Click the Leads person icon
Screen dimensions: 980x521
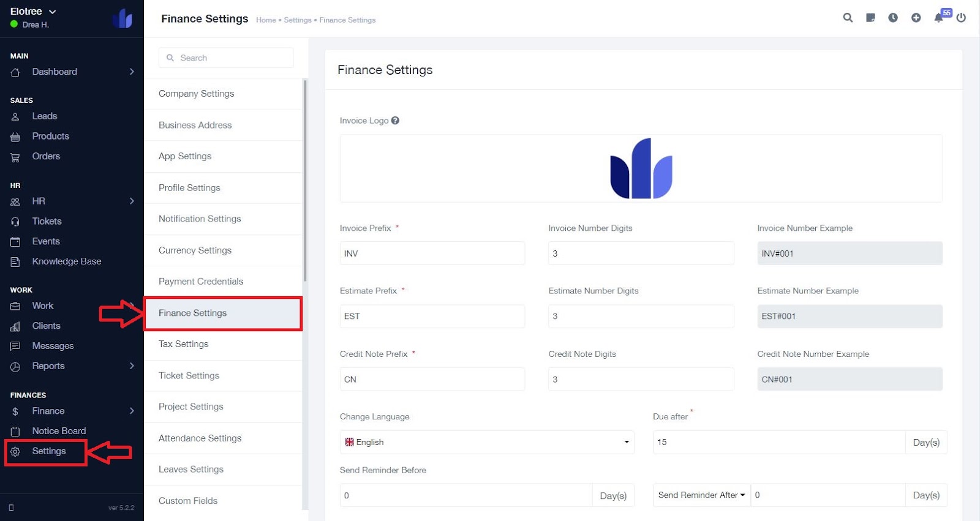point(15,116)
